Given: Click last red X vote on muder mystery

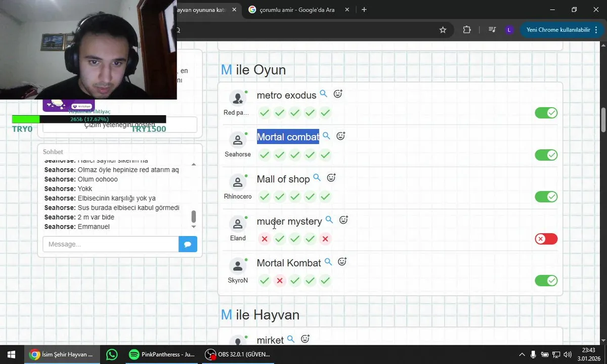Looking at the screenshot, I should 325,239.
